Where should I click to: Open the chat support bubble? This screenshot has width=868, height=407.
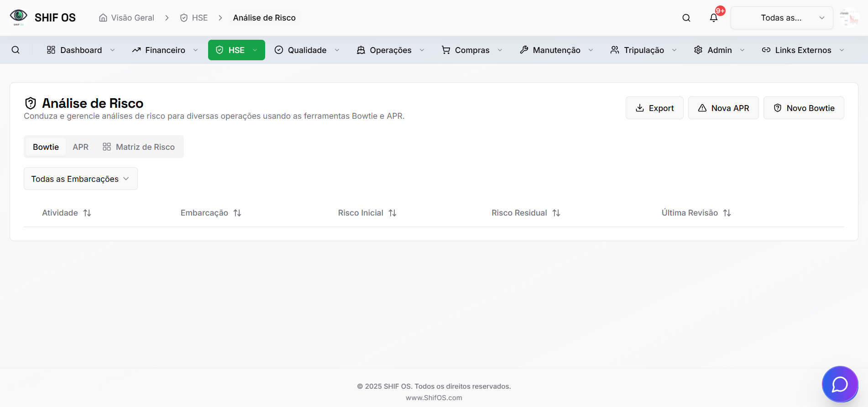[x=840, y=384]
